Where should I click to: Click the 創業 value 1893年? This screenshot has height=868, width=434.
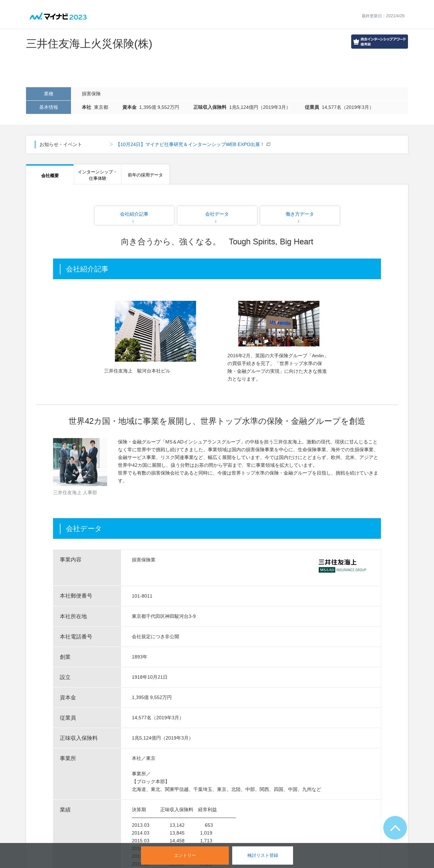140,657
